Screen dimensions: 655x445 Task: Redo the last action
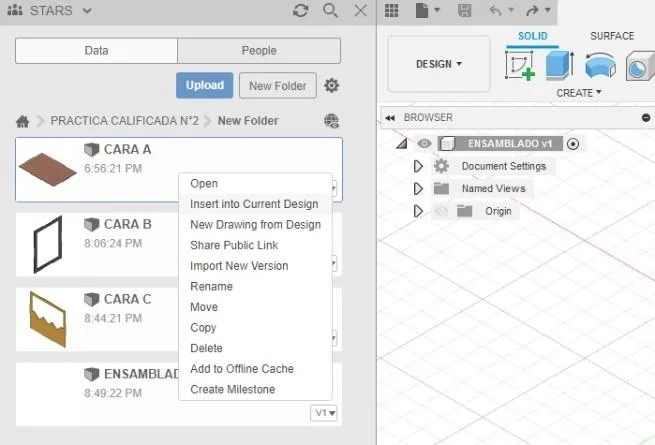[532, 10]
